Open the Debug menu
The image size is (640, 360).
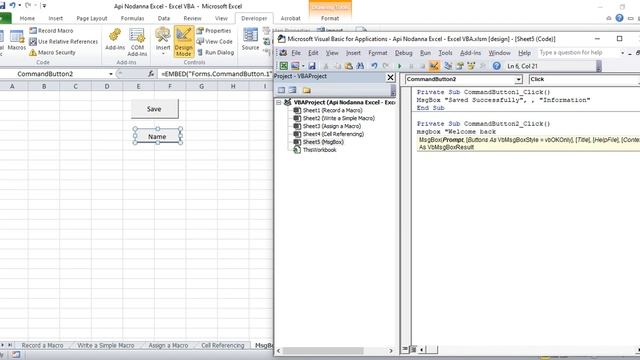pyautogui.click(x=403, y=53)
